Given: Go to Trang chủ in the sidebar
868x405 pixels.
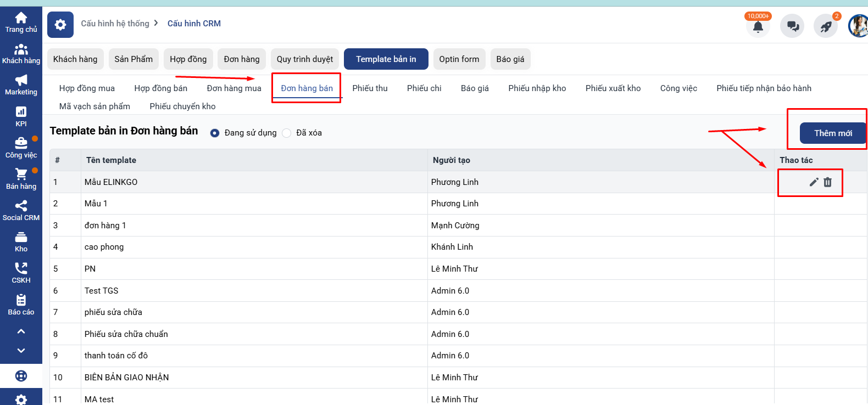Looking at the screenshot, I should pos(21,22).
